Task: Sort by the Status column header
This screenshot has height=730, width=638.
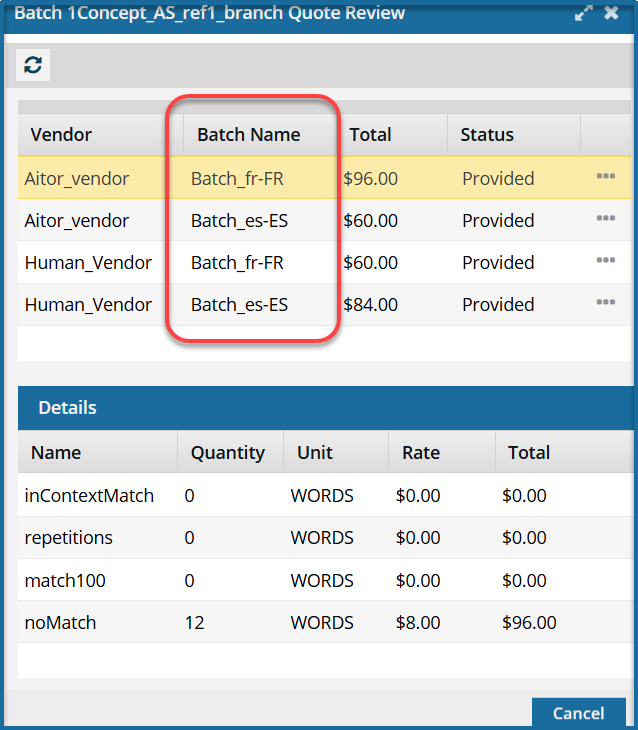Action: (x=487, y=134)
